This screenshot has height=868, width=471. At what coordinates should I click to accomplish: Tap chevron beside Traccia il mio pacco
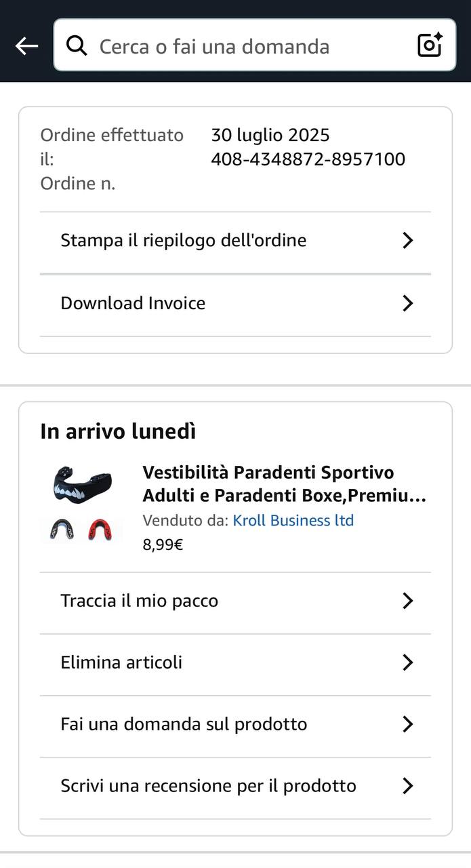[x=407, y=601]
